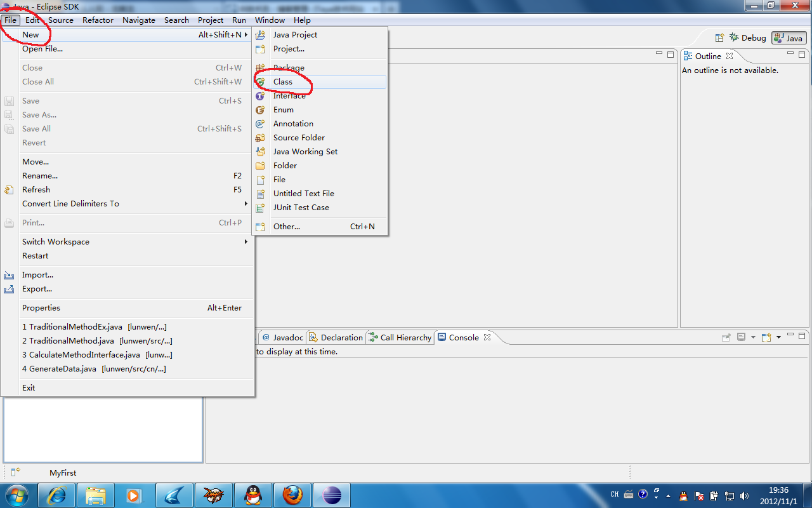Click the Source Folder icon
Screen dimensions: 812x508
[x=260, y=138]
